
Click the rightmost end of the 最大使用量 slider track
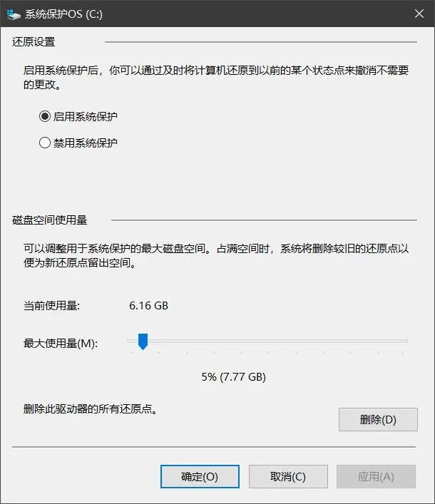pyautogui.click(x=406, y=341)
